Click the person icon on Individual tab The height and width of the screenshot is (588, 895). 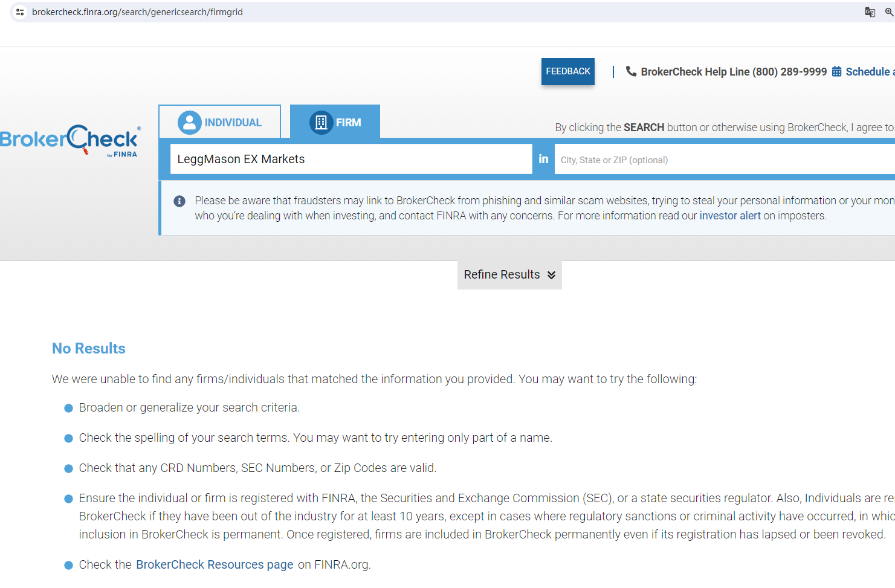coord(190,123)
